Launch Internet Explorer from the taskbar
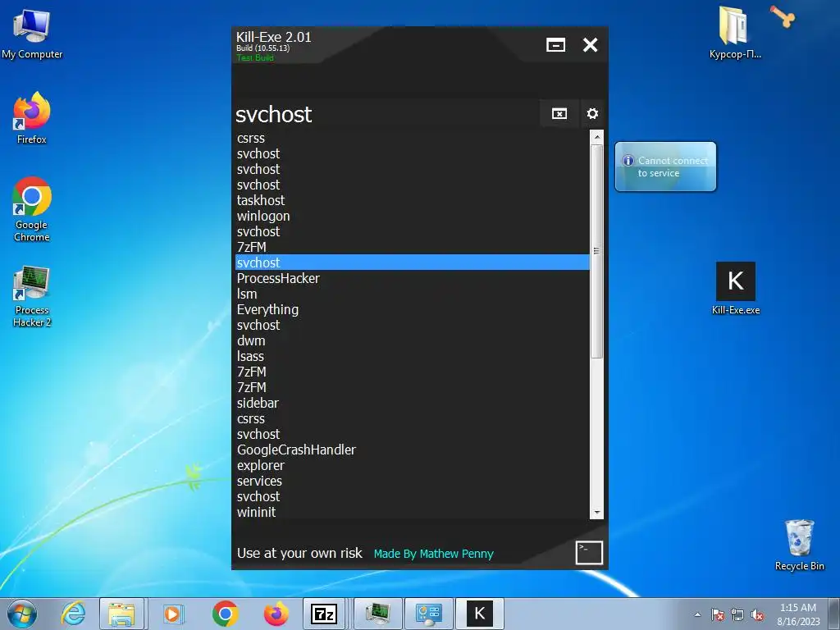 point(73,614)
